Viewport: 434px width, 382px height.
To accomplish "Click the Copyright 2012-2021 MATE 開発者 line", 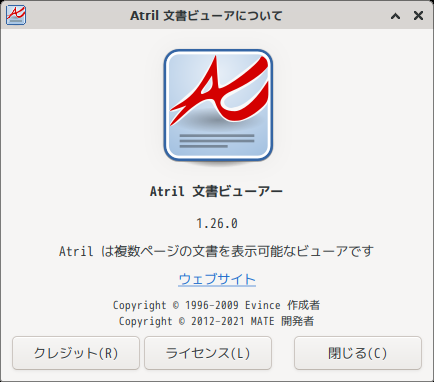I will coord(216,321).
